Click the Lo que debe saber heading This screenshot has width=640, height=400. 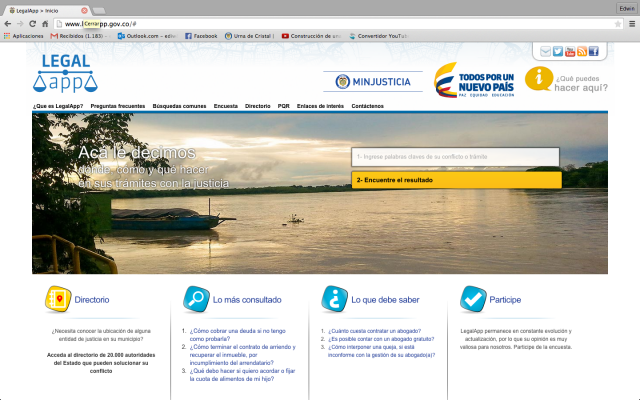[385, 300]
